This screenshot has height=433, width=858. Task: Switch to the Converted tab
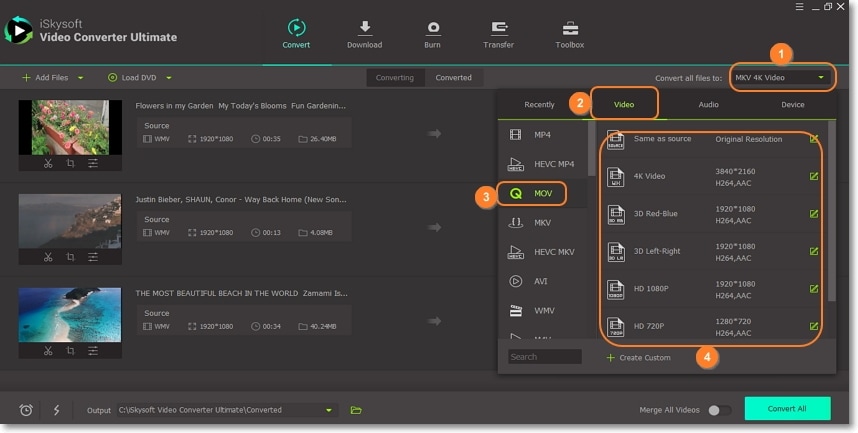point(454,78)
